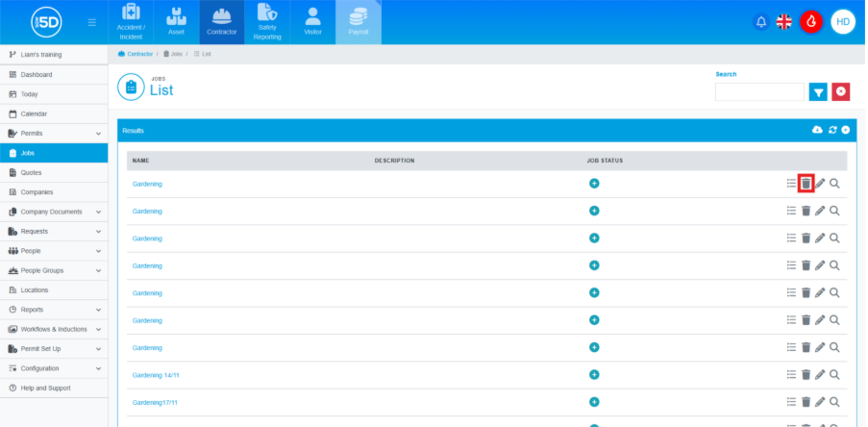The image size is (868, 427).
Task: Click the cloud download icon in Results header
Action: pyautogui.click(x=817, y=130)
